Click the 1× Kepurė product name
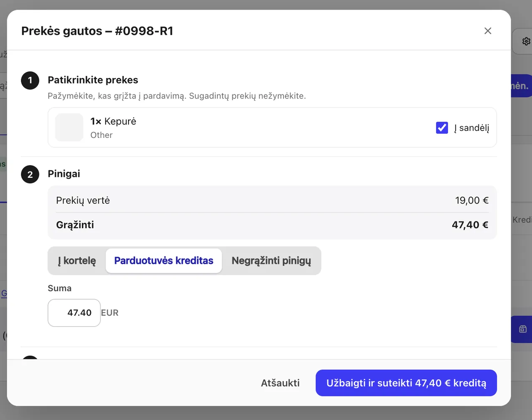Image resolution: width=532 pixels, height=420 pixels. [113, 121]
